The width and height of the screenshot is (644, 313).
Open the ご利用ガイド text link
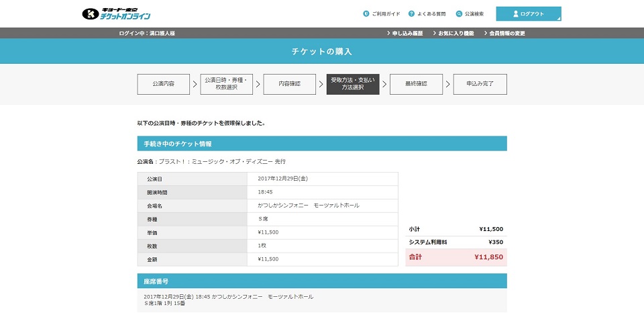(386, 13)
